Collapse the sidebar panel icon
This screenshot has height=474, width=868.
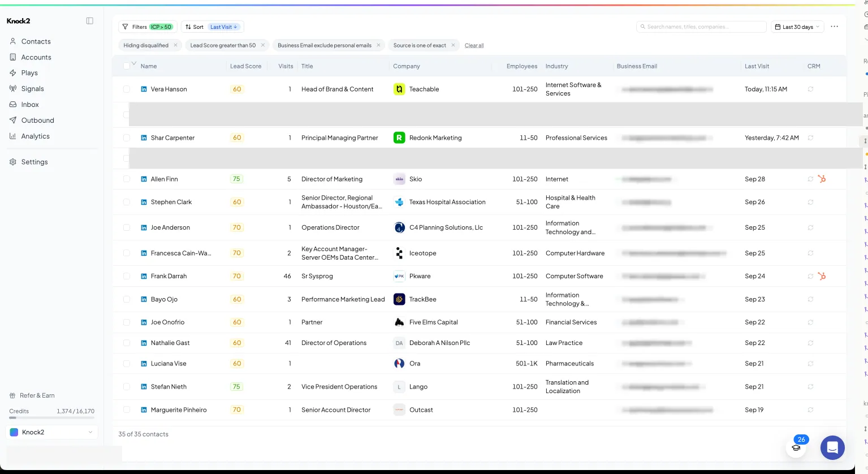pos(89,21)
